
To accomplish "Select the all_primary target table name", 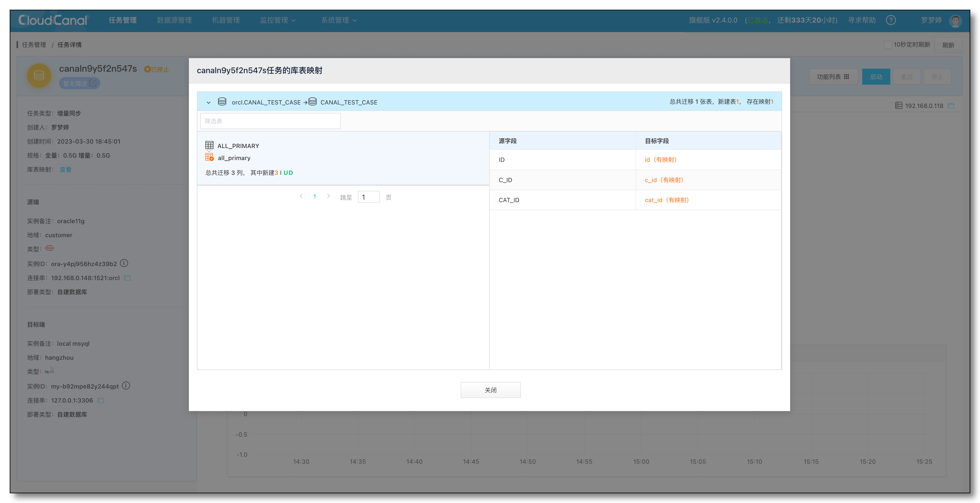I will pos(234,158).
